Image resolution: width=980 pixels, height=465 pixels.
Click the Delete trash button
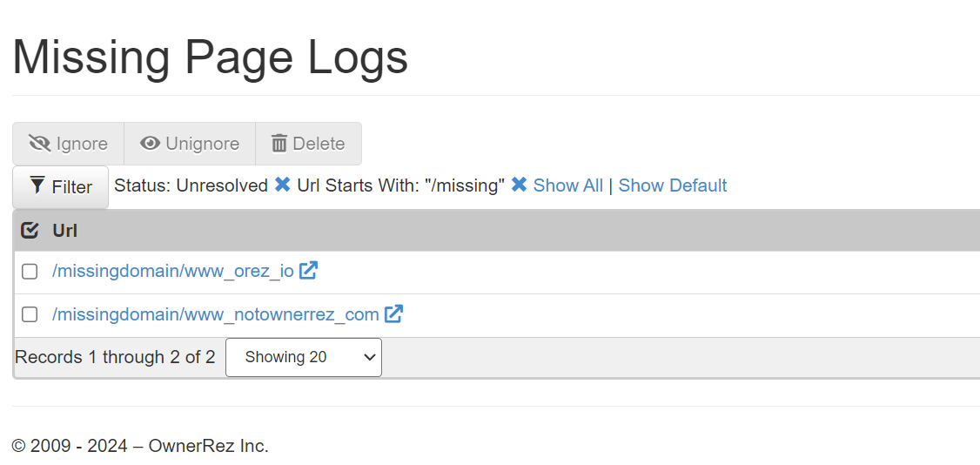tap(308, 144)
